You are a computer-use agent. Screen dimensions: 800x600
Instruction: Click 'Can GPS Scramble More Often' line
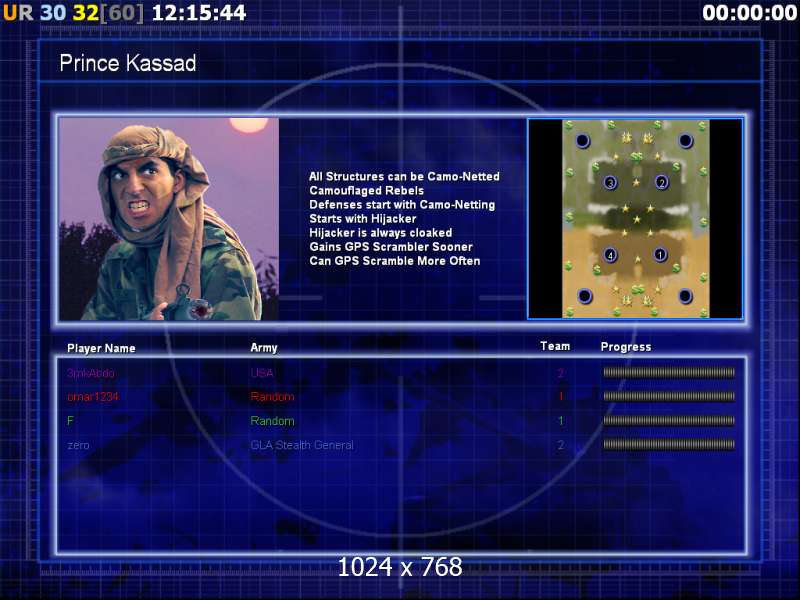[x=394, y=261]
